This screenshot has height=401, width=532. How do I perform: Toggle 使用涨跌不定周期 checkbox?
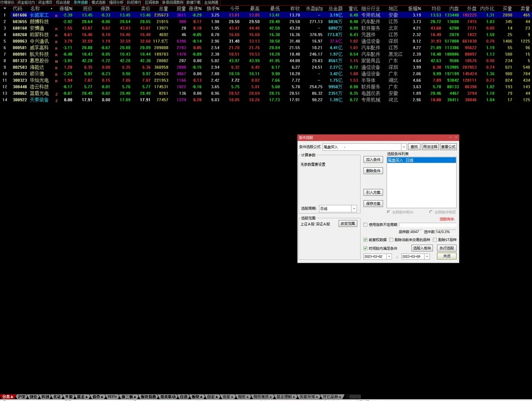click(x=365, y=225)
